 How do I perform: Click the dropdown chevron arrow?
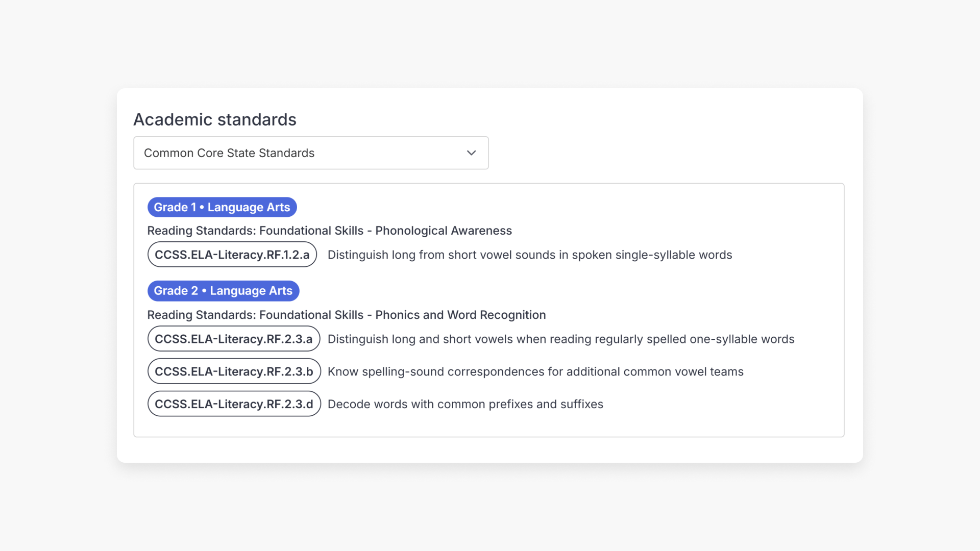point(471,153)
